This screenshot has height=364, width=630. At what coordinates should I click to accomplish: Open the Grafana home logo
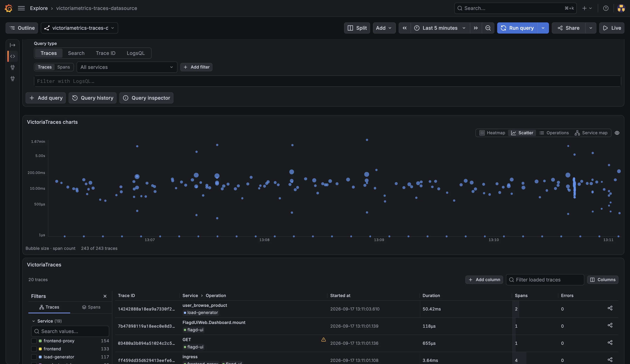[9, 8]
